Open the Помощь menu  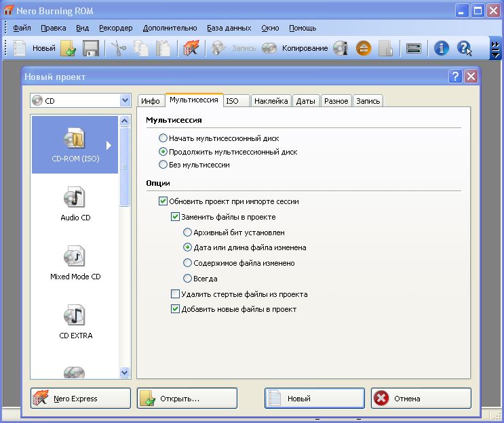coord(303,28)
